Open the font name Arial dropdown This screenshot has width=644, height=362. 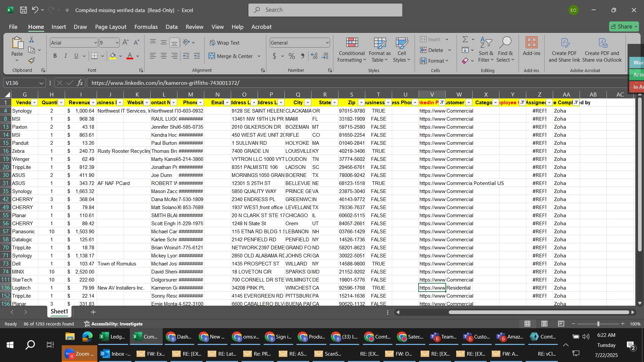pyautogui.click(x=95, y=43)
